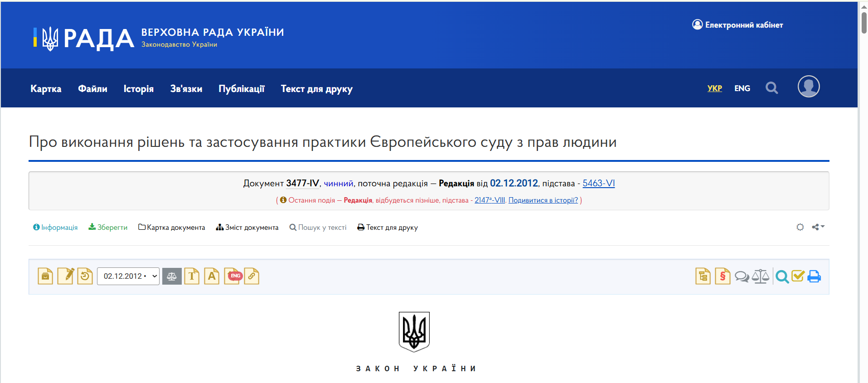868x383 pixels.
Task: Open the 02.12.2012 revision dropdown
Action: [128, 276]
